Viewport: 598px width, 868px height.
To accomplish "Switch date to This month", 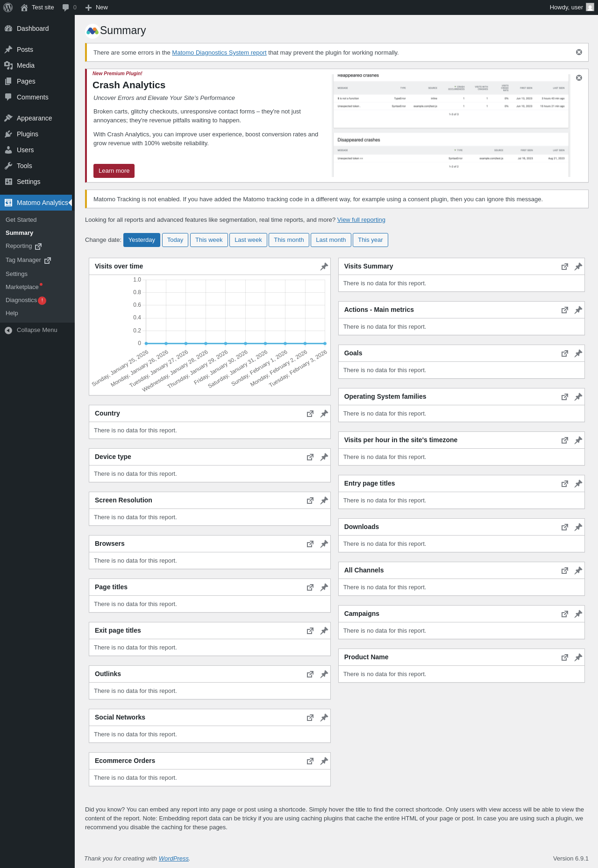I will tap(289, 240).
